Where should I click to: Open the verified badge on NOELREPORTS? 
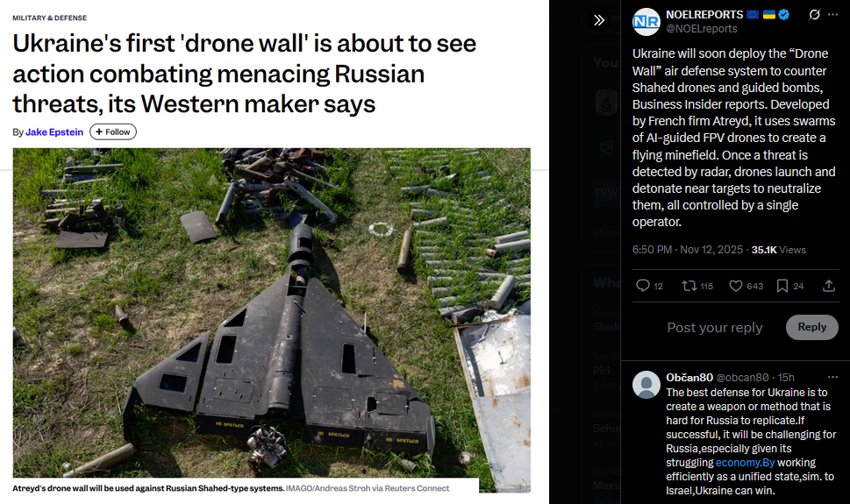point(784,15)
